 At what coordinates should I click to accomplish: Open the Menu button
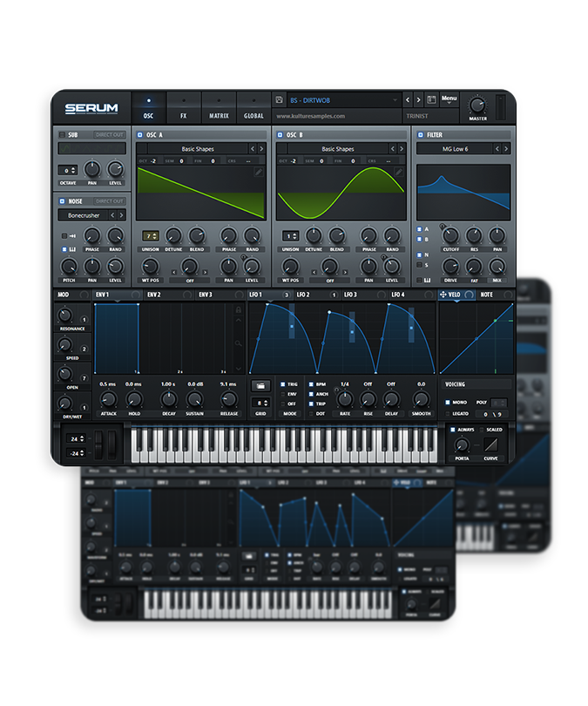(449, 99)
